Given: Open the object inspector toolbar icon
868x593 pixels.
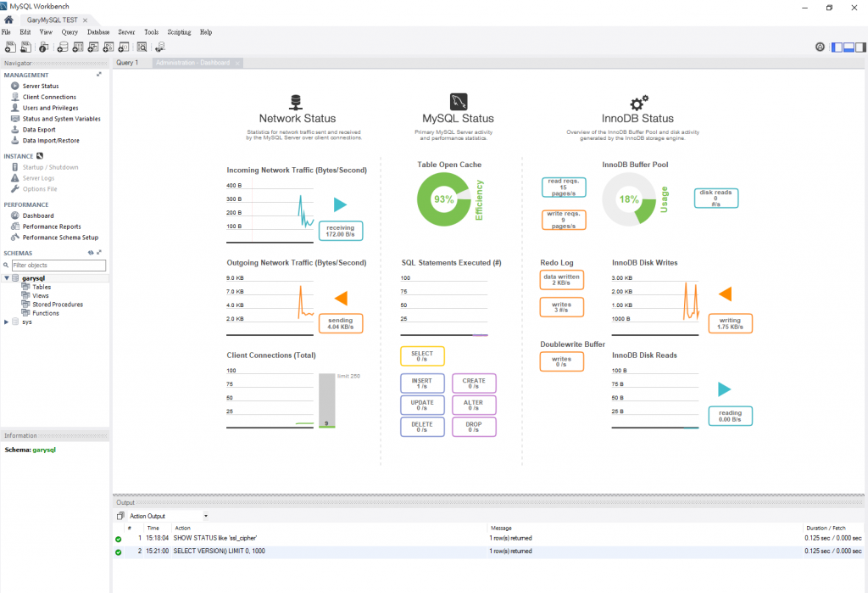Looking at the screenshot, I should pos(44,48).
